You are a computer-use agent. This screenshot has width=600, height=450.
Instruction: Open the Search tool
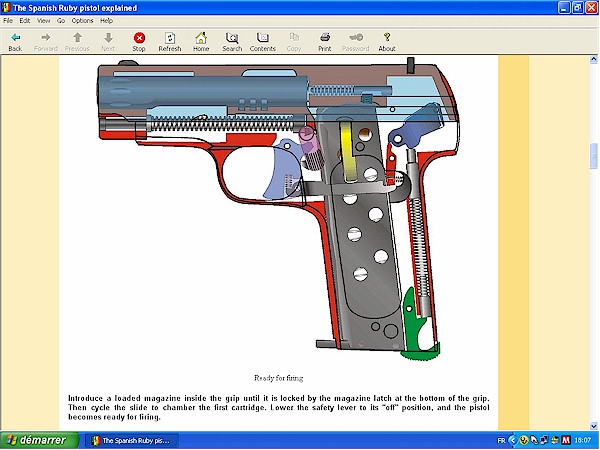click(232, 42)
